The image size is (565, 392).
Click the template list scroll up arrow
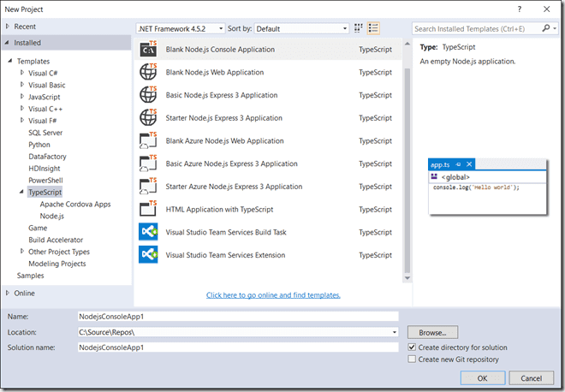point(407,44)
